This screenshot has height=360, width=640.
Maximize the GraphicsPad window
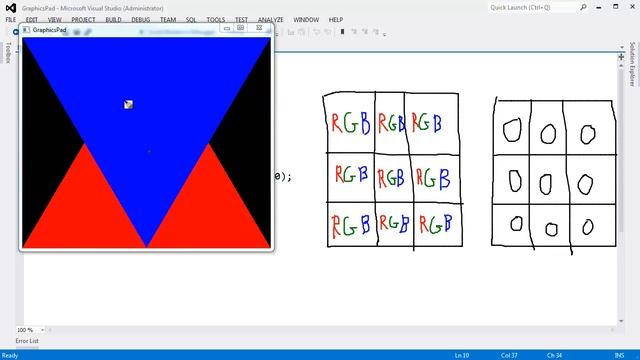coord(241,28)
